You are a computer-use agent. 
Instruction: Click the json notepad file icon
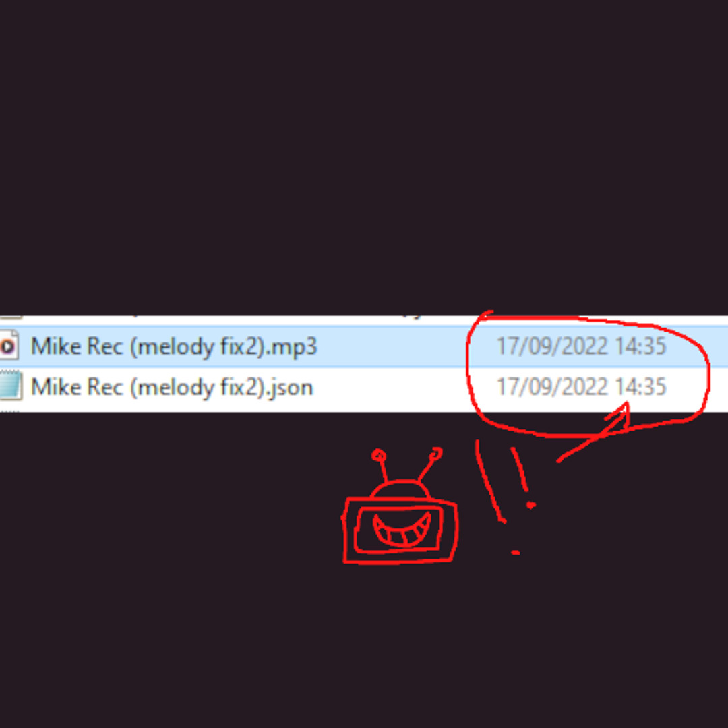coord(10,386)
